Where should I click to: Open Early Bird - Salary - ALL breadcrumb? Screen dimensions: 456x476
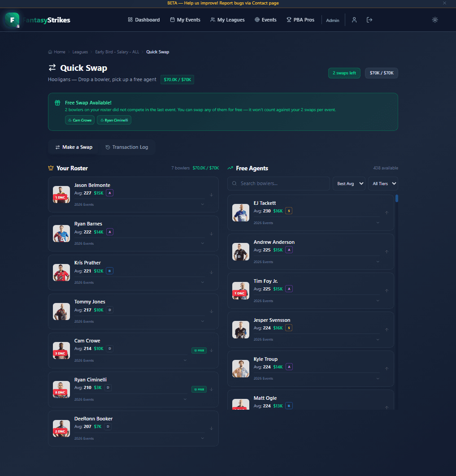117,52
